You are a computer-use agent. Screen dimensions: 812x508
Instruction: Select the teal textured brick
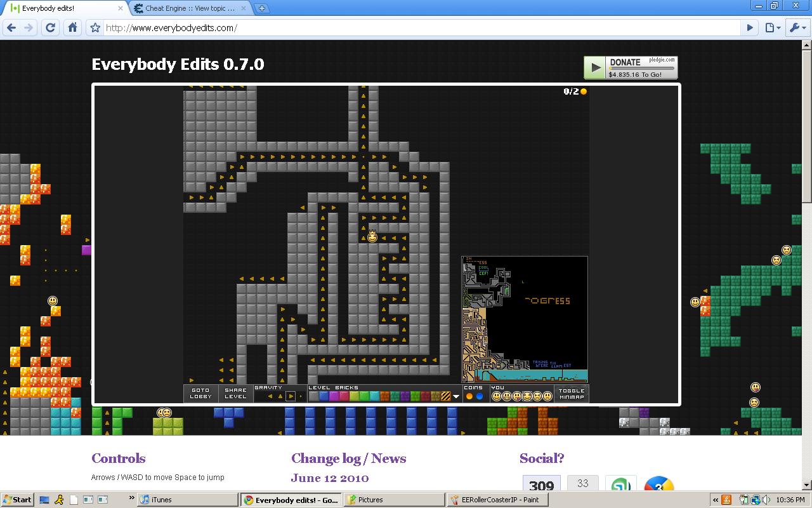click(395, 396)
